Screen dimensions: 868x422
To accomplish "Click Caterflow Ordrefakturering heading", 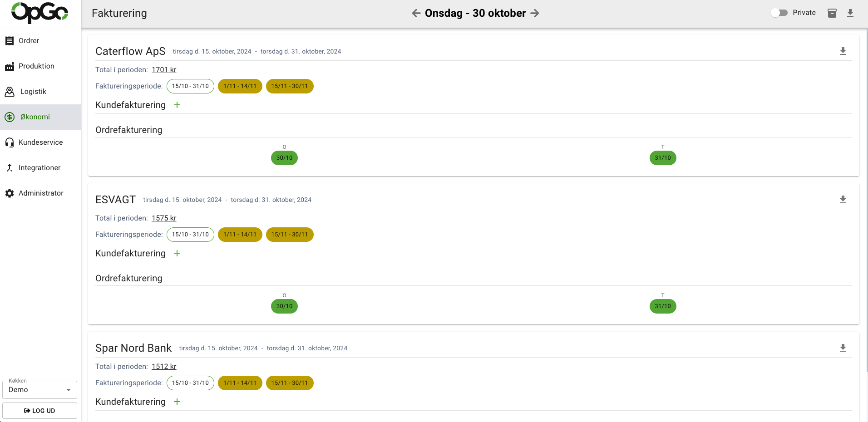I will [x=129, y=130].
